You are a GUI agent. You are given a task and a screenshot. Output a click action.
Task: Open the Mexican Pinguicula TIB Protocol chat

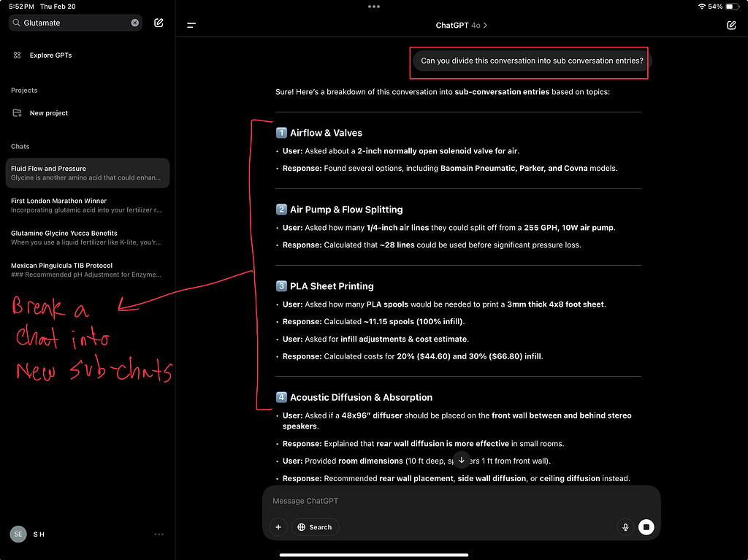(x=88, y=269)
